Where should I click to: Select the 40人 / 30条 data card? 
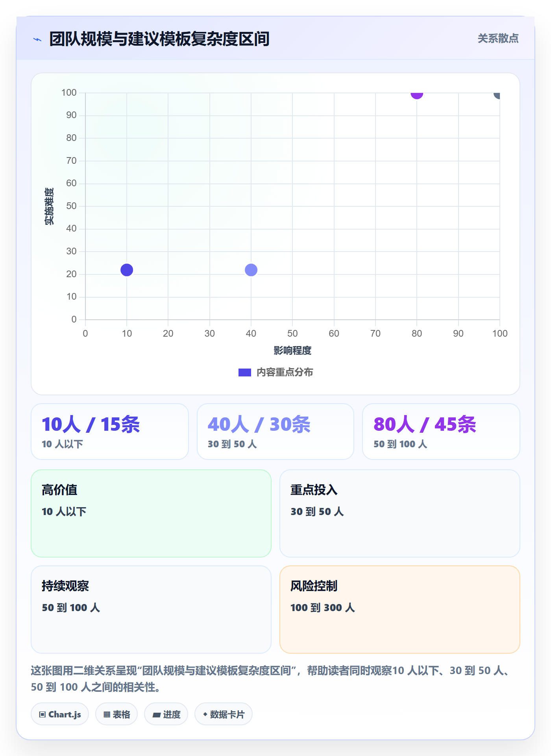(x=275, y=432)
